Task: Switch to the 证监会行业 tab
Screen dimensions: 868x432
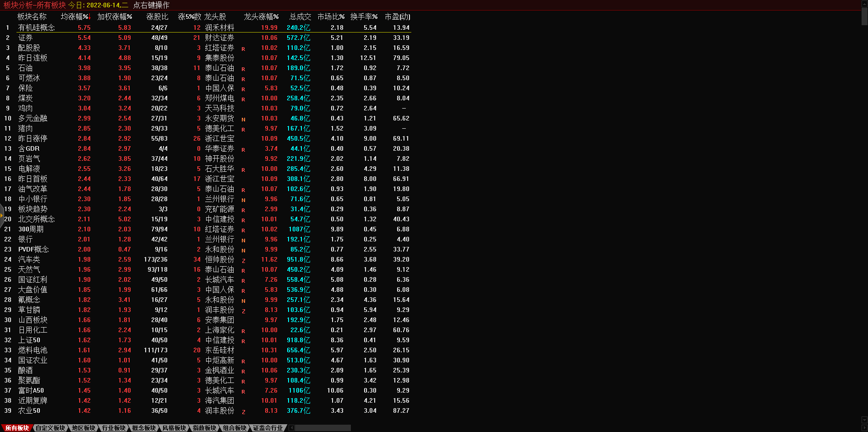Action: 268,428
